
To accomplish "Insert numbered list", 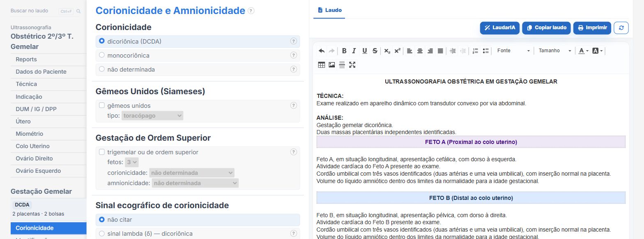I will coord(475,51).
